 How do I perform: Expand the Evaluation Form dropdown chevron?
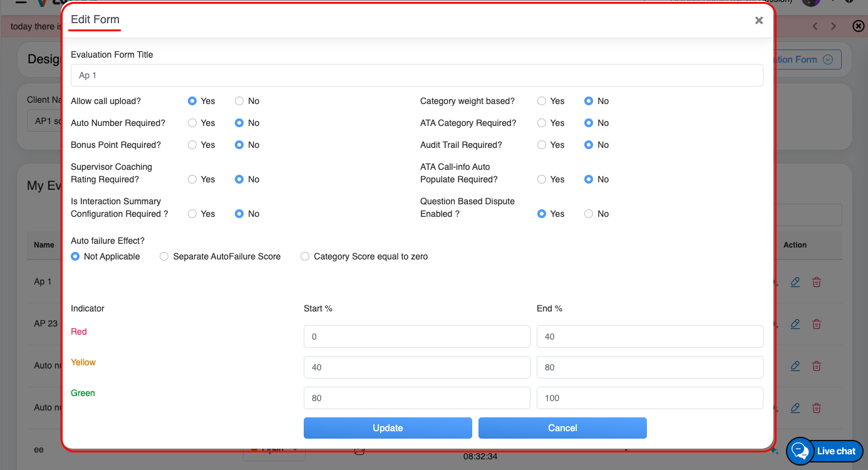click(x=828, y=60)
